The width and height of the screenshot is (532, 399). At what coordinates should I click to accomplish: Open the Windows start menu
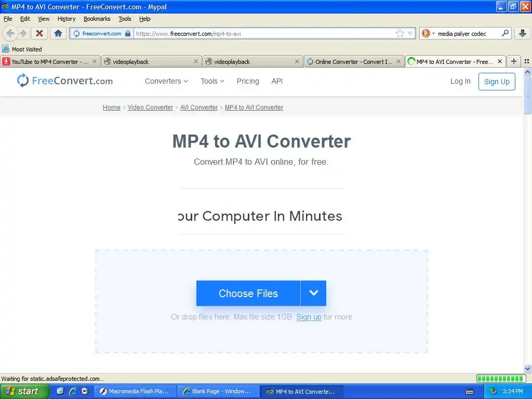click(x=24, y=391)
